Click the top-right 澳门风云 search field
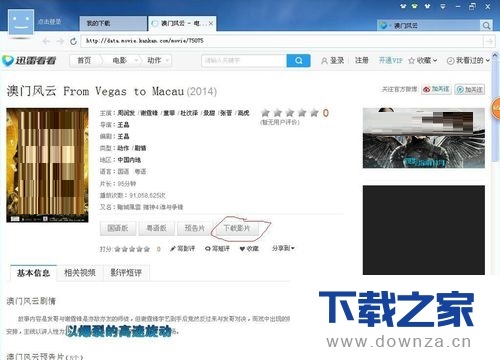This screenshot has width=500, height=360. [430, 25]
